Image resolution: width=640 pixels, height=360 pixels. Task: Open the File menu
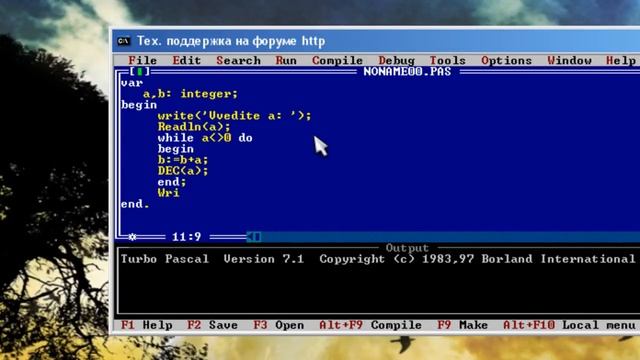click(142, 60)
